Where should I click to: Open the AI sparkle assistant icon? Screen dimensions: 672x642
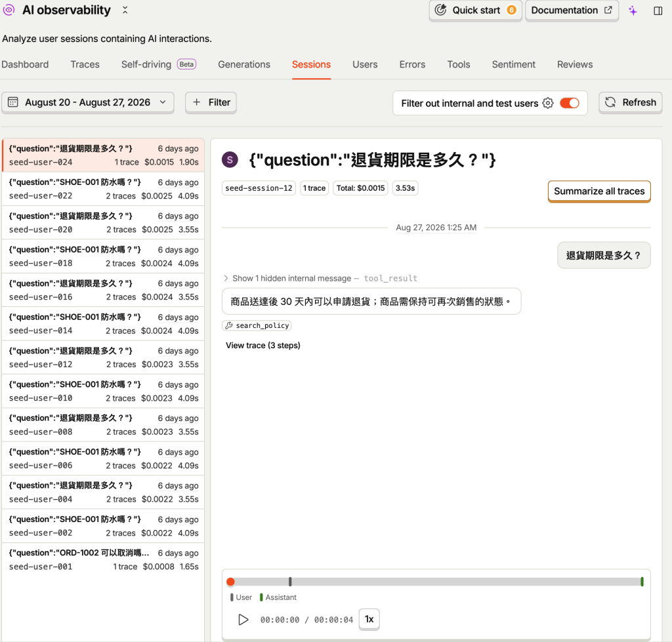click(x=633, y=10)
